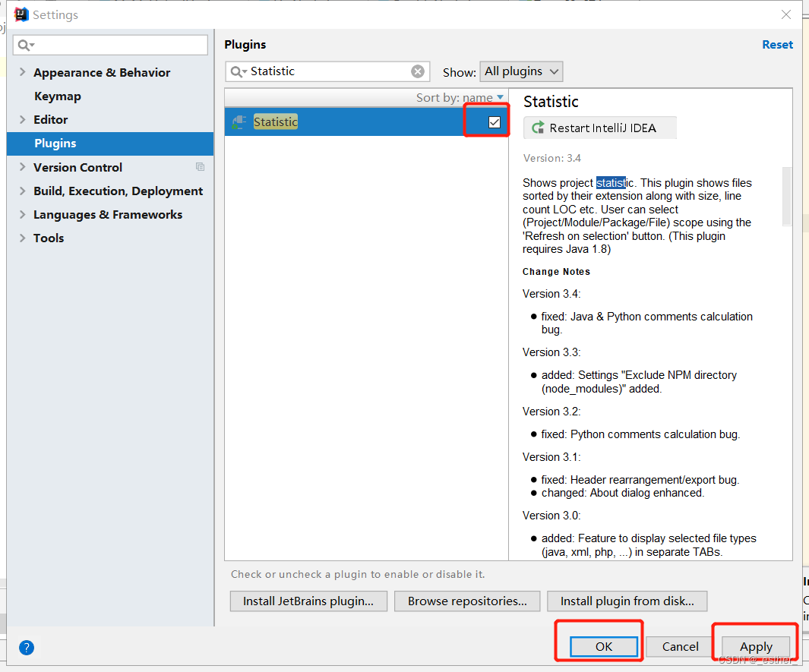Focus the plugin search field containing Statistic
This screenshot has width=809, height=672.
[x=327, y=71]
